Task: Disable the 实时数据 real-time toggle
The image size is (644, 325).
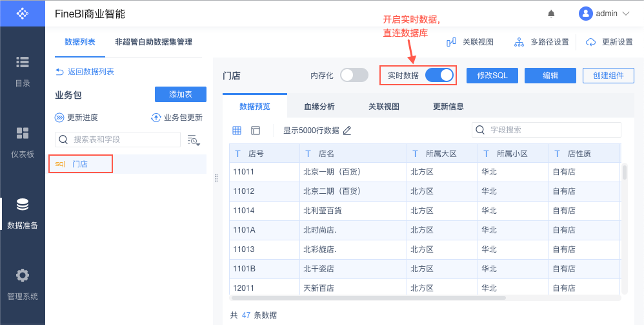Action: [x=439, y=76]
